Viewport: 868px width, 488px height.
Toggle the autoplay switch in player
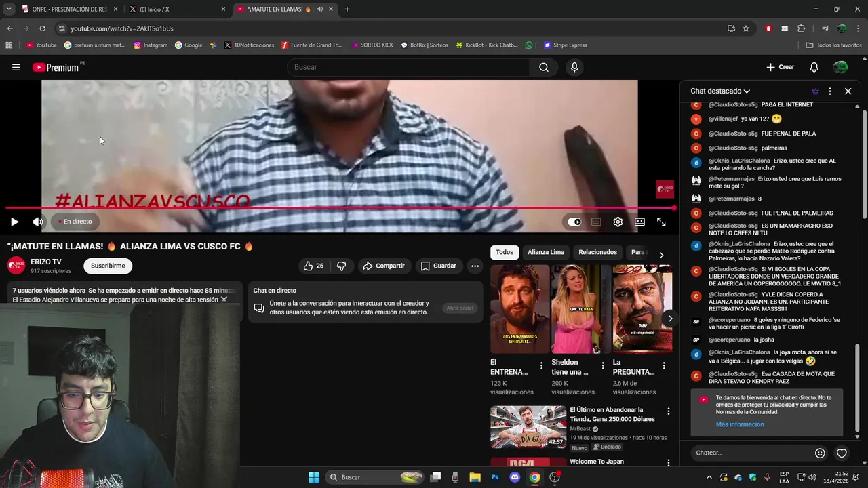(x=574, y=222)
